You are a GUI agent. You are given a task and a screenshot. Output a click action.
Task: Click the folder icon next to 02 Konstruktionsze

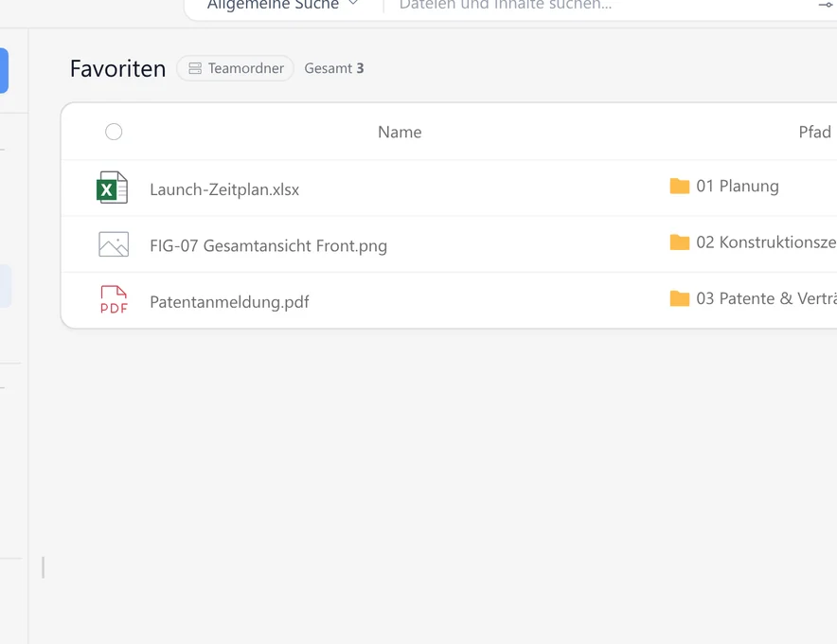(x=680, y=241)
